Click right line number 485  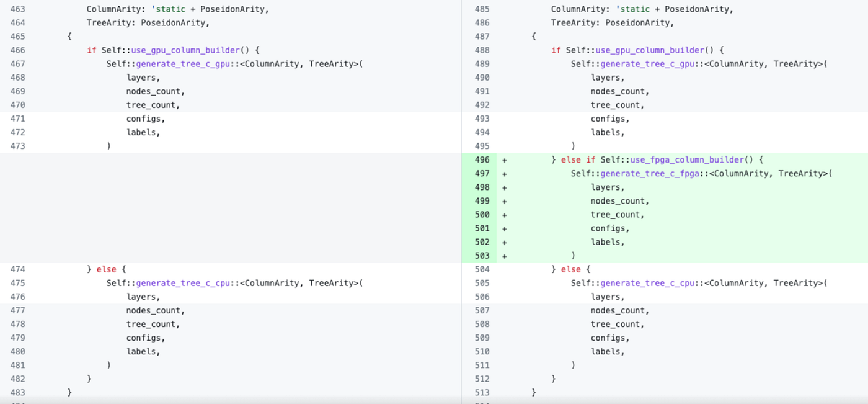pos(482,9)
